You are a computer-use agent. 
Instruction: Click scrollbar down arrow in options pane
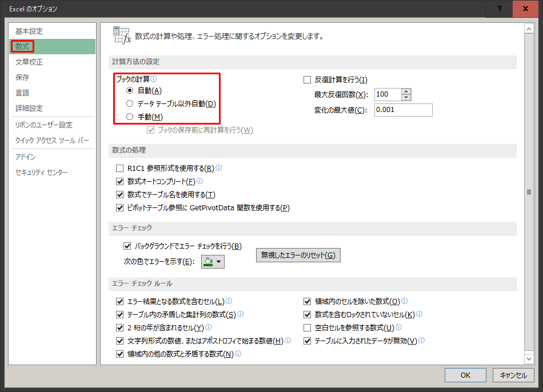click(x=529, y=359)
